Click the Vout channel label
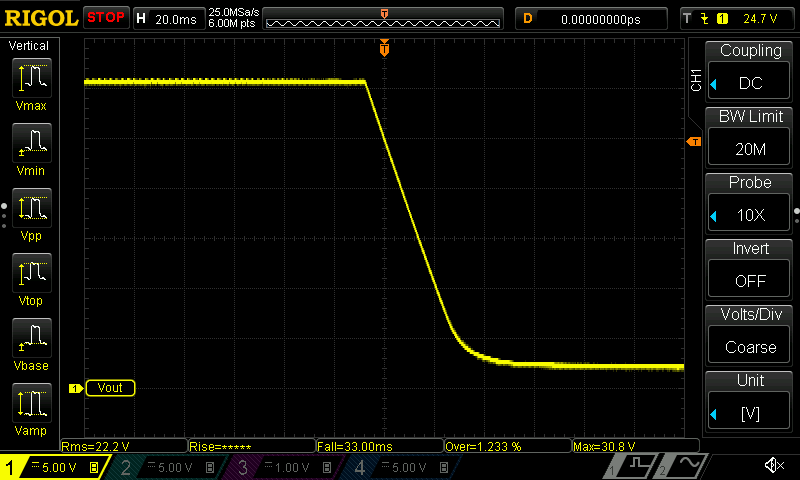Image resolution: width=800 pixels, height=480 pixels. 109,387
